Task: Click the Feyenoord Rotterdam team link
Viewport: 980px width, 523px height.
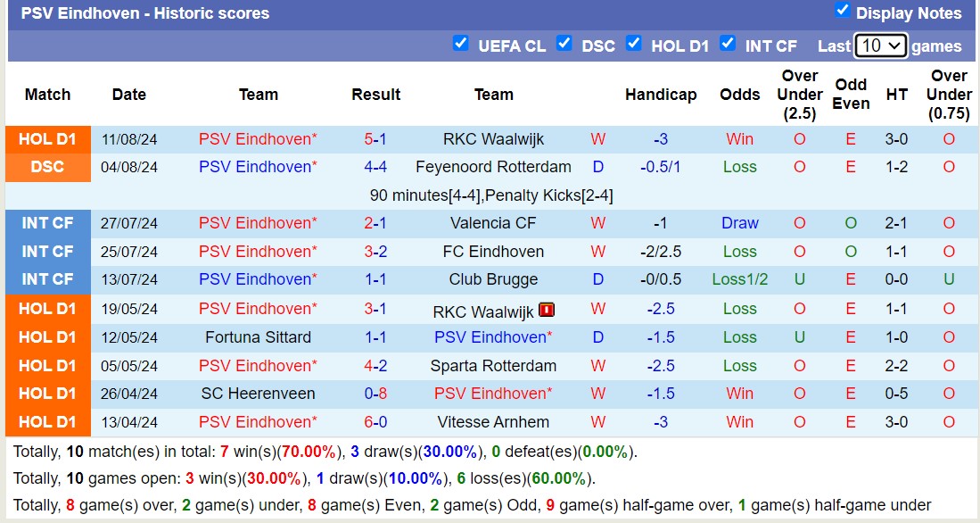Action: [x=493, y=167]
